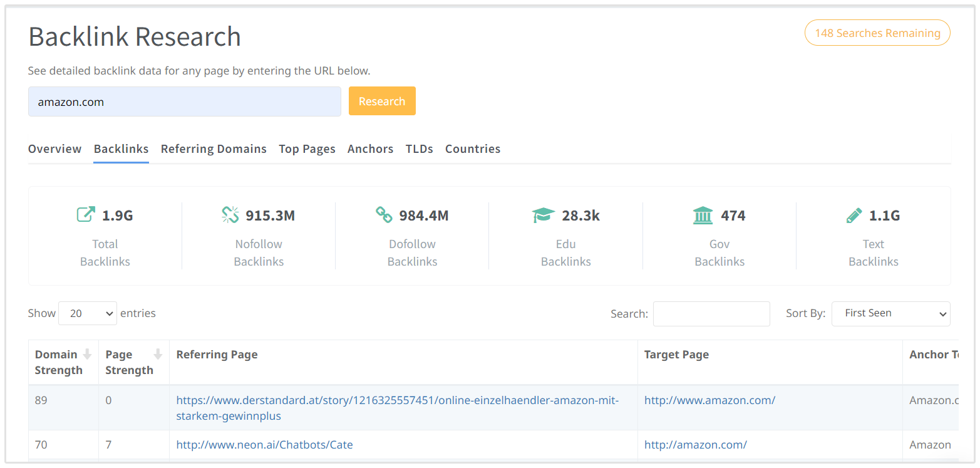Click the Edu graduation cap icon
The height and width of the screenshot is (468, 980).
pyautogui.click(x=543, y=216)
